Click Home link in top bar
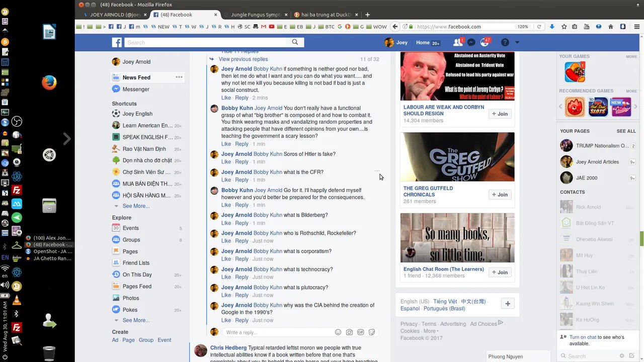 click(423, 43)
